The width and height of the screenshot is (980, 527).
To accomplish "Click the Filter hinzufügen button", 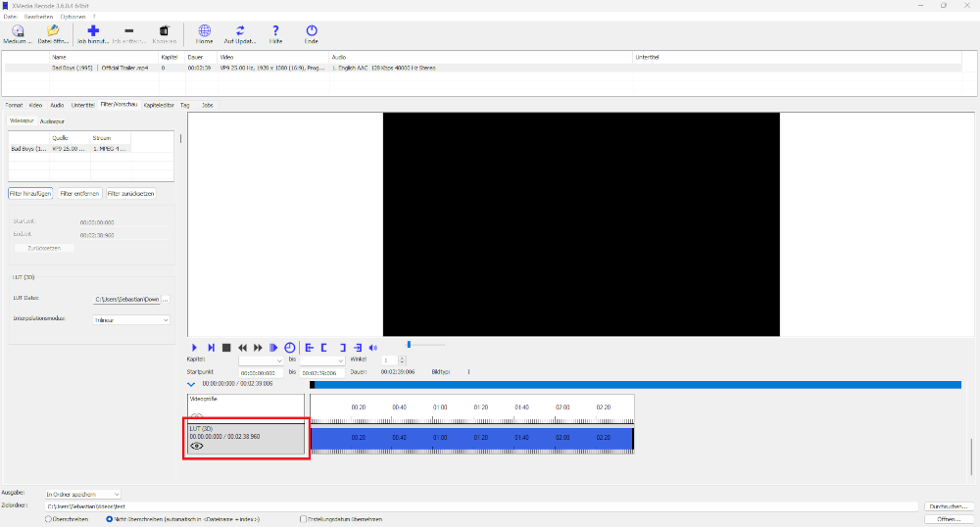I will 30,194.
